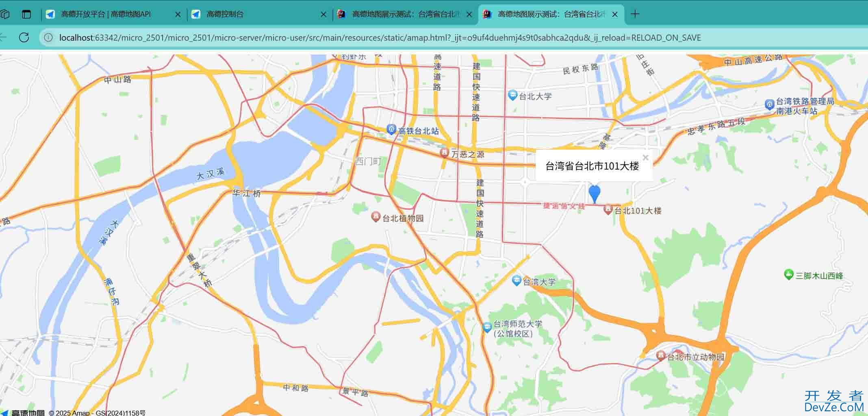The image size is (868, 416).
Task: Close the third 高德地图展示测试 tab
Action: [469, 15]
